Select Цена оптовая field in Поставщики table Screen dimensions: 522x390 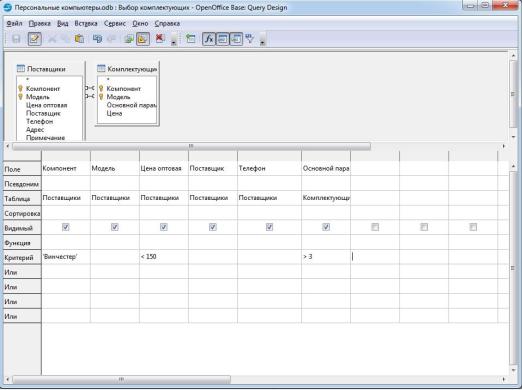click(x=47, y=105)
